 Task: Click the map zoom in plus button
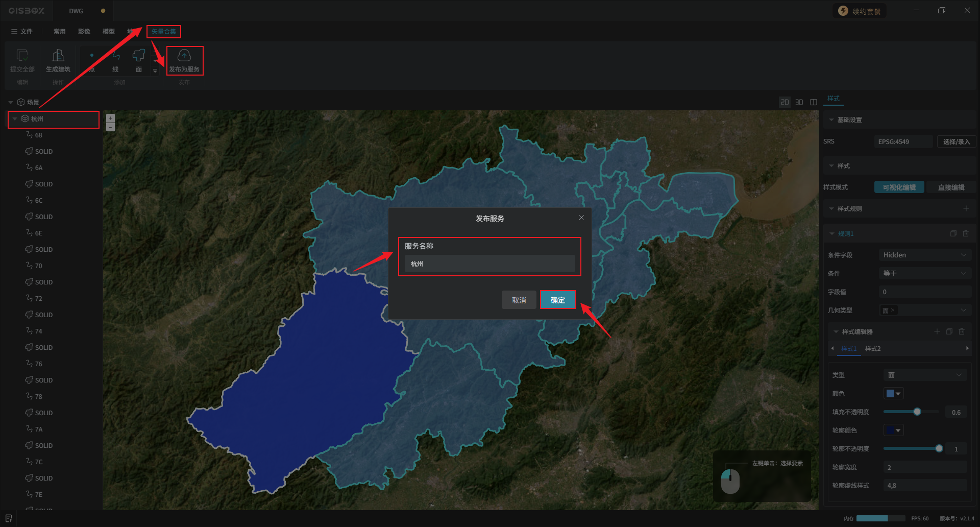coord(110,118)
